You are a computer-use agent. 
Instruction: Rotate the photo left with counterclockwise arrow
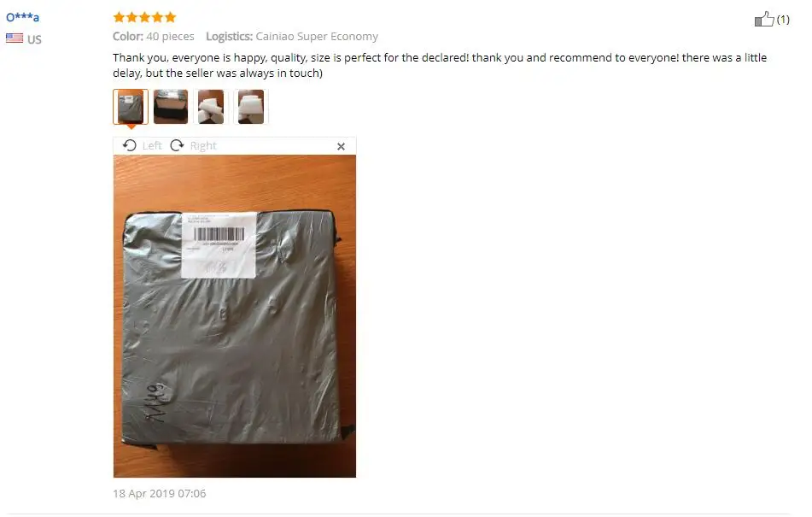point(130,145)
